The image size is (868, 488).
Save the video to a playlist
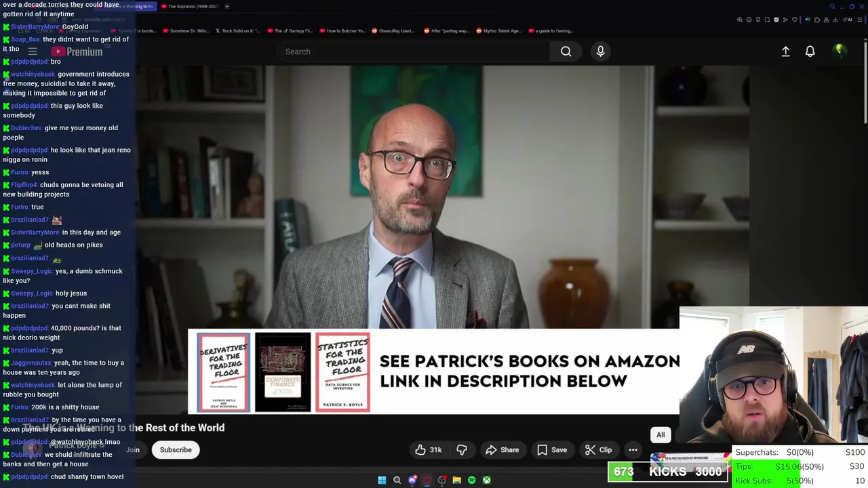pos(552,450)
